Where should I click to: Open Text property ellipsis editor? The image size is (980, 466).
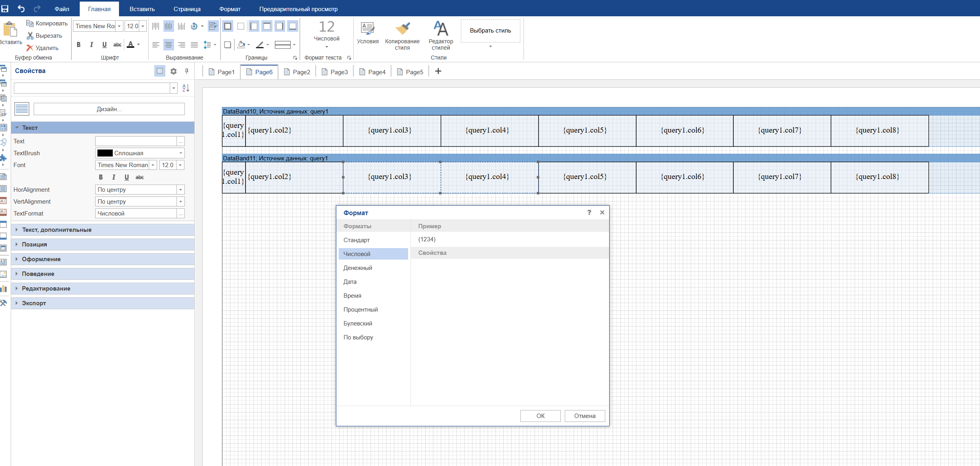(x=181, y=141)
